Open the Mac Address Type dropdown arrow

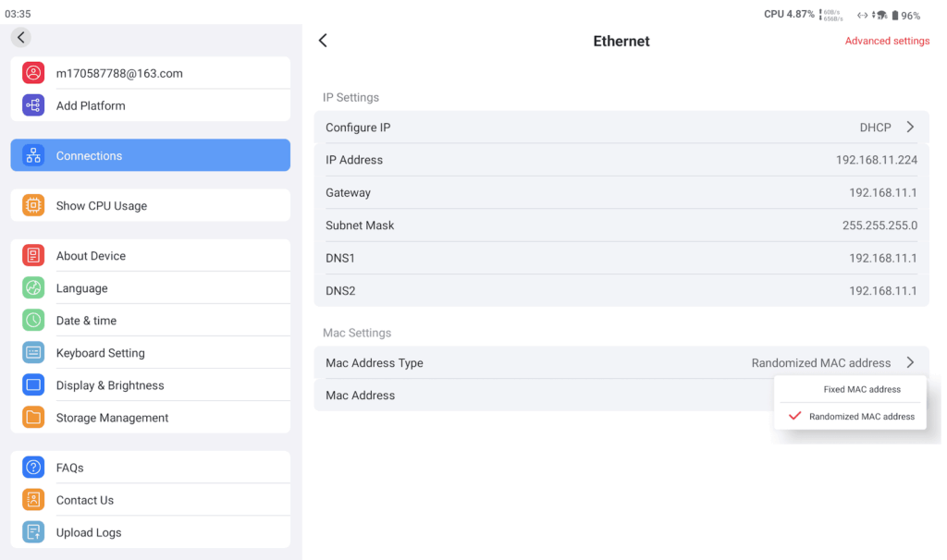[910, 363]
